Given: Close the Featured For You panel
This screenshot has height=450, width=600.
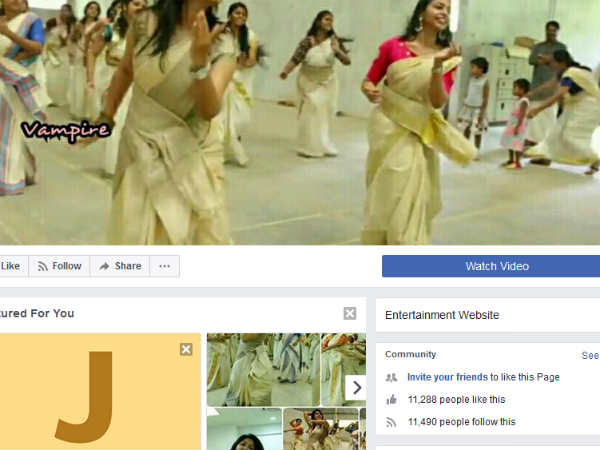Looking at the screenshot, I should tap(350, 313).
